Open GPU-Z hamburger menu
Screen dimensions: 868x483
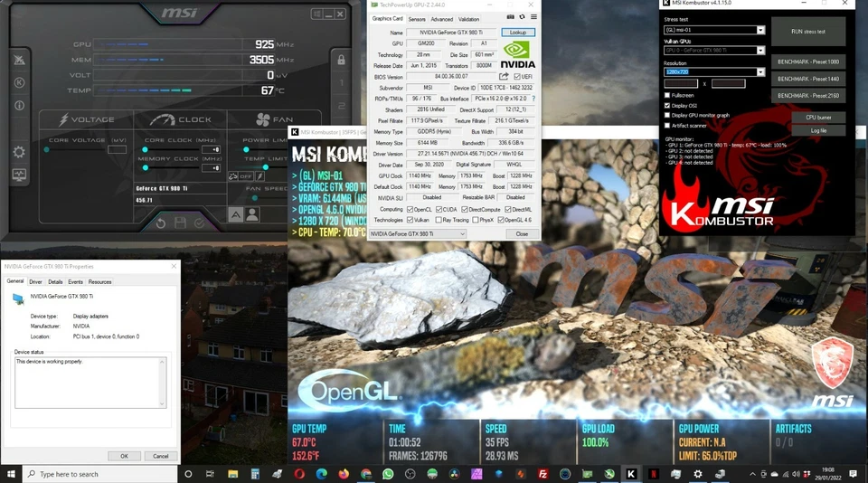[533, 18]
